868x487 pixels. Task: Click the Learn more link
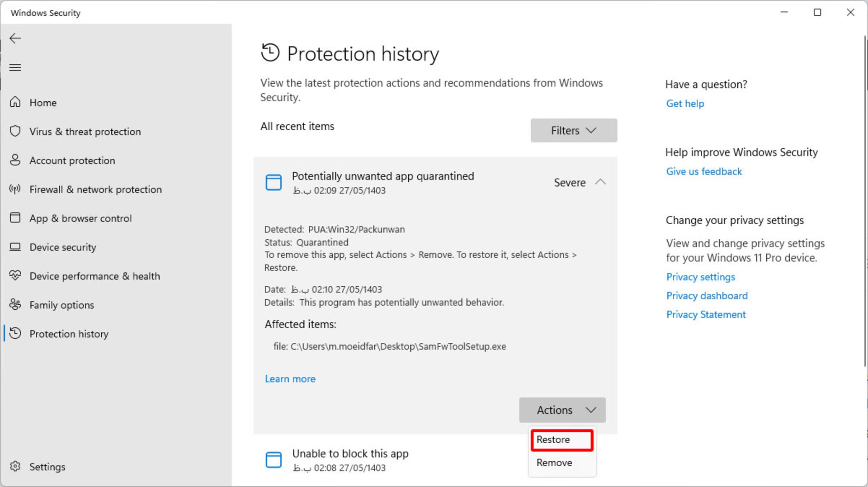click(x=290, y=379)
